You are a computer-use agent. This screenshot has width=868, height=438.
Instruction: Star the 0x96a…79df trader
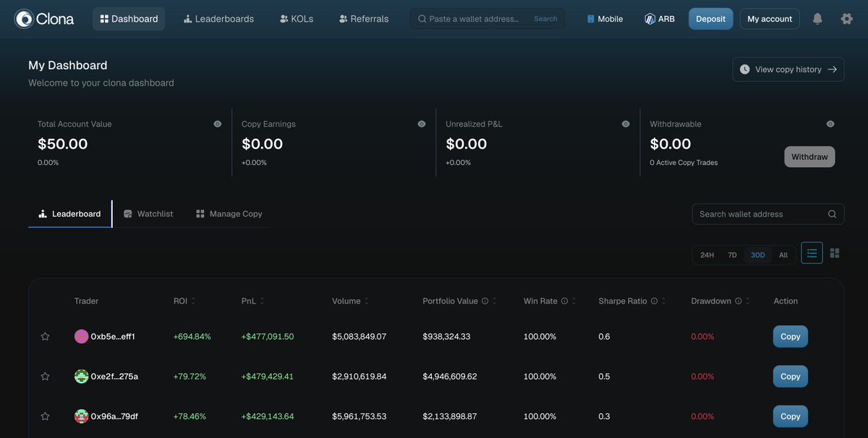pos(45,416)
